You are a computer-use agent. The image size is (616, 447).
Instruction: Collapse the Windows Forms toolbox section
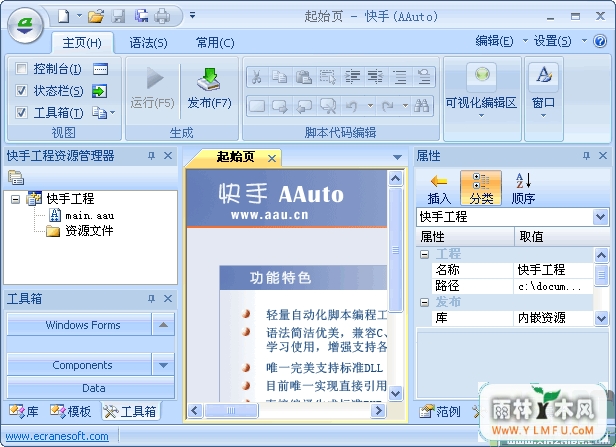(163, 325)
